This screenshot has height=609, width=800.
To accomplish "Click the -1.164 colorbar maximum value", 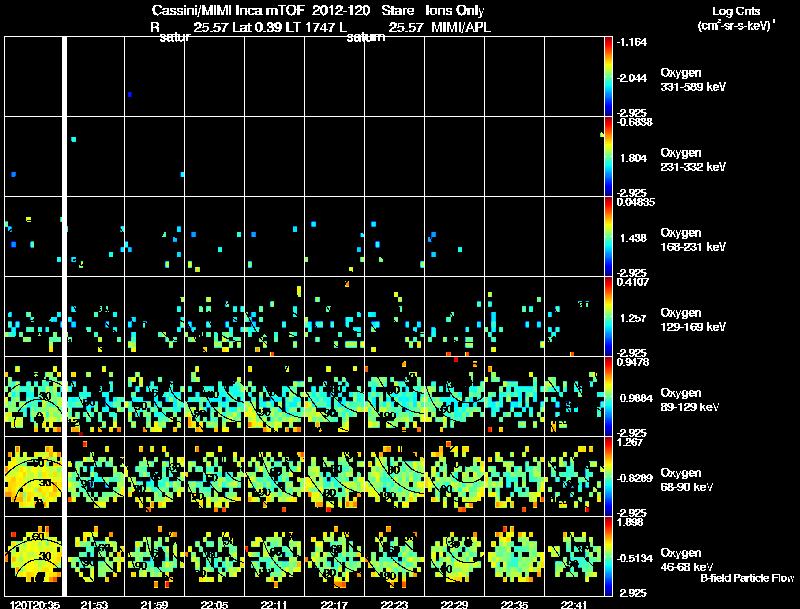I will coord(632,42).
